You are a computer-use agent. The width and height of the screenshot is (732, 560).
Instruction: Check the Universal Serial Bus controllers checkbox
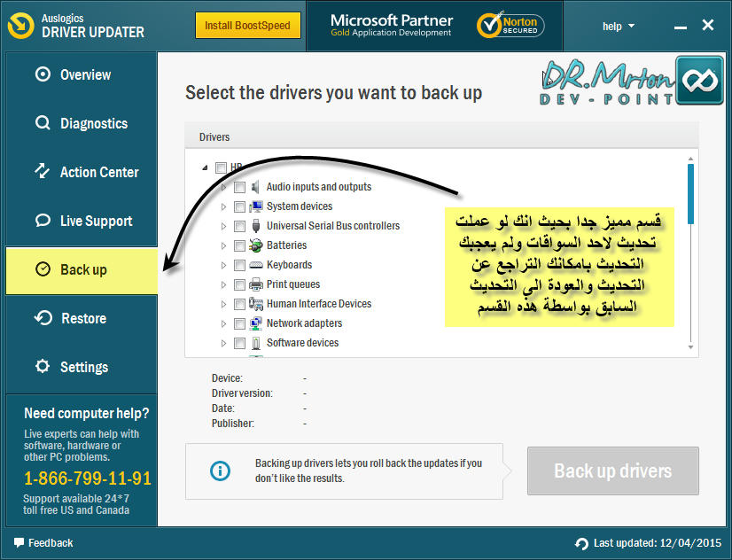pyautogui.click(x=239, y=226)
